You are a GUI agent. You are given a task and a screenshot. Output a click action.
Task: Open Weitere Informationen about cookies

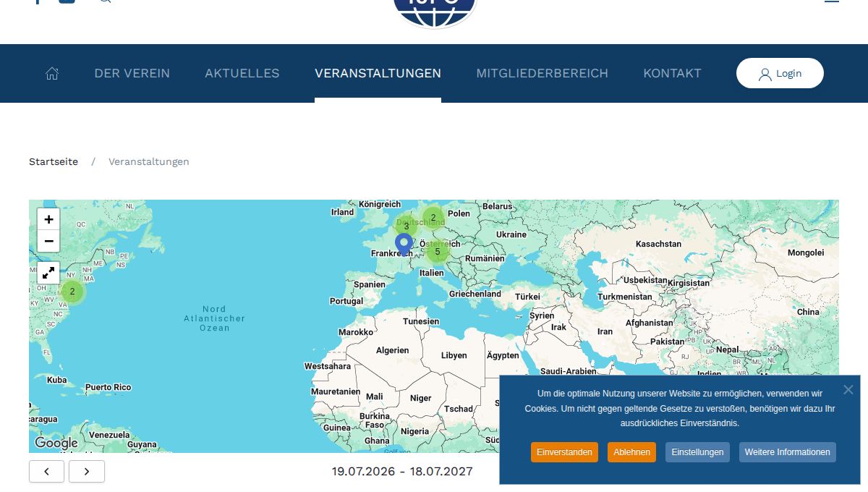[787, 452]
